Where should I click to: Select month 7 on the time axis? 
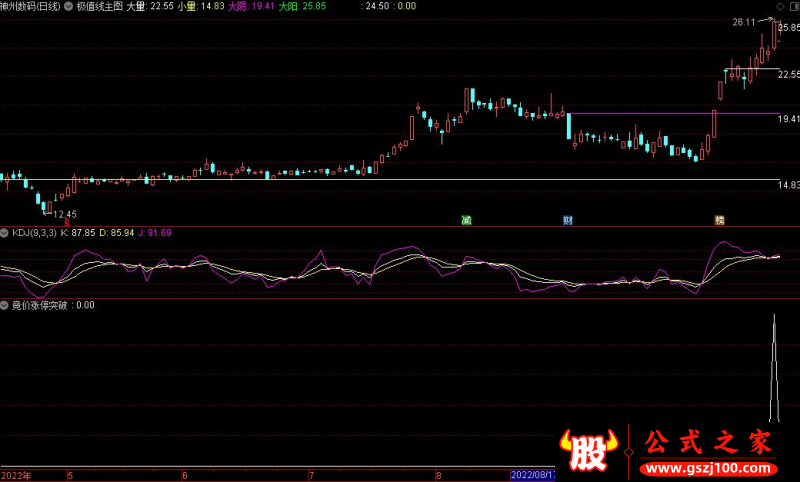(311, 475)
